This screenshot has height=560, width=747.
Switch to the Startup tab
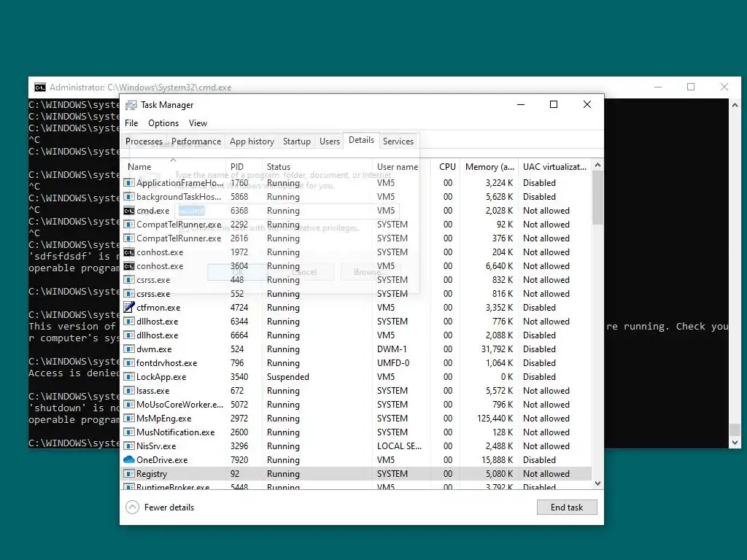click(x=296, y=141)
